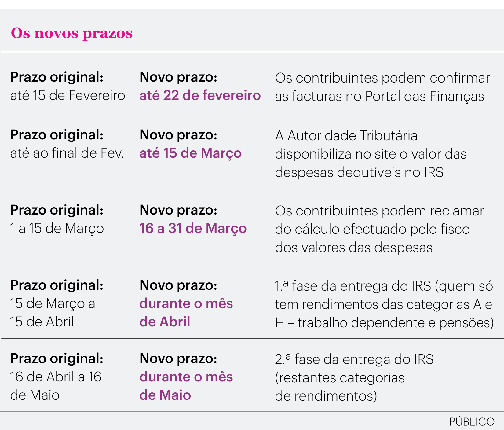Select the "até 15 de Março" new deadline
The image size is (504, 430).
190,153
